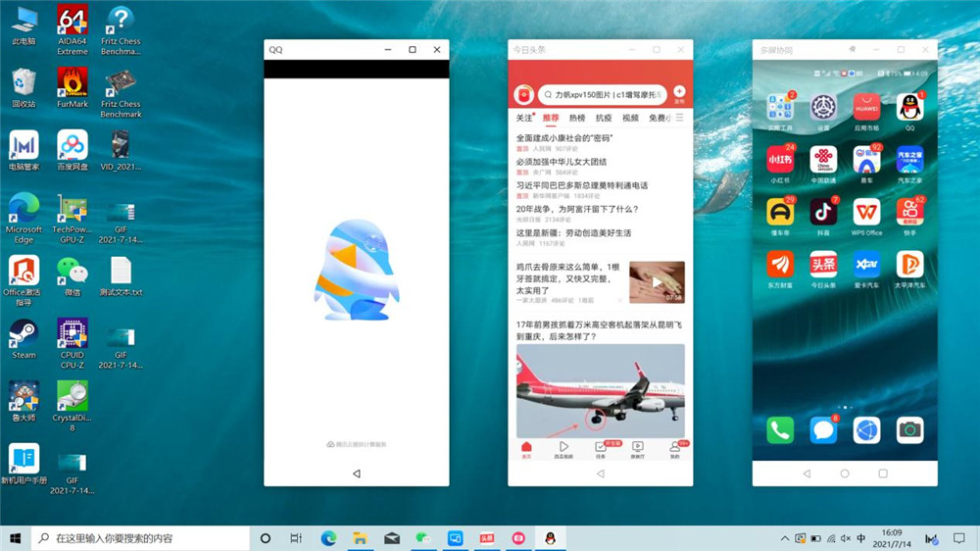Click the 发布 plus button in 今日头条
This screenshot has height=551, width=980.
click(x=679, y=94)
